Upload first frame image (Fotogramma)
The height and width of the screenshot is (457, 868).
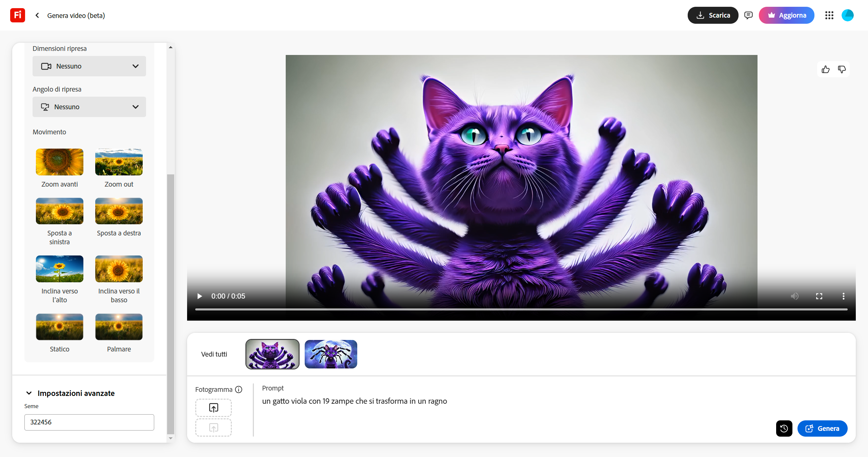tap(214, 408)
